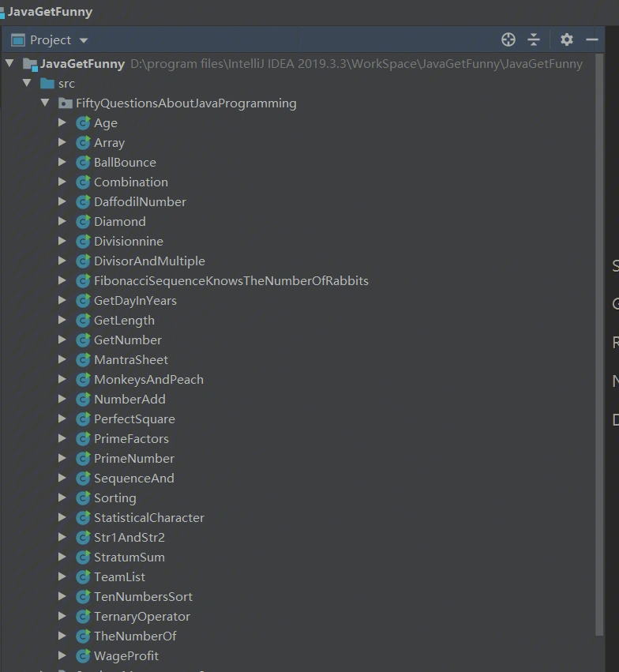
Task: Select the FiftyQuestionsAboutJavaProgramming package label
Action: pyautogui.click(x=186, y=103)
